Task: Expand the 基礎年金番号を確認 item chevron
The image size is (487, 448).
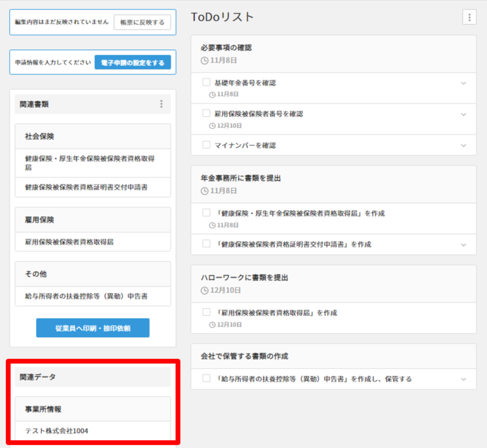Action: pos(464,83)
